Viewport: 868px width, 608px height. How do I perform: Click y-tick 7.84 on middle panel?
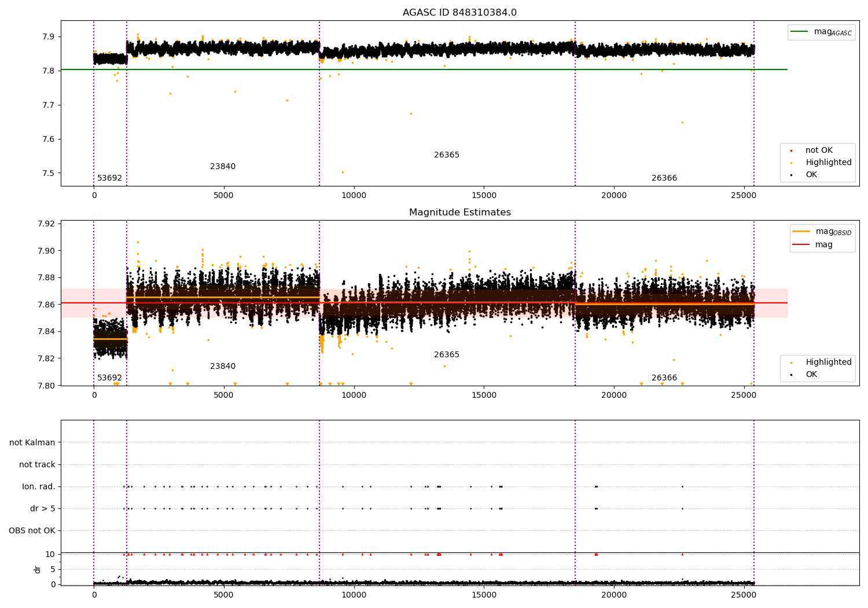pyautogui.click(x=46, y=332)
